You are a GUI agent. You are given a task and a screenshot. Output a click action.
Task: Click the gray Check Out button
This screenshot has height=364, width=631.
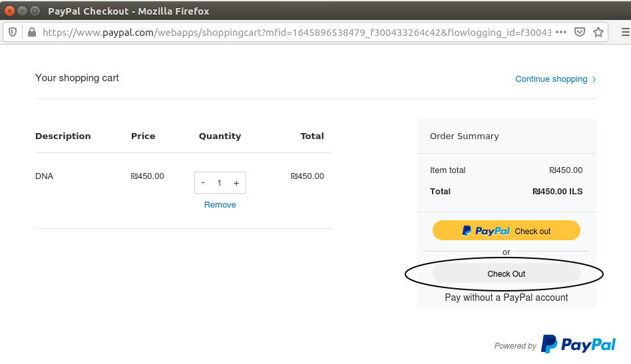[507, 274]
